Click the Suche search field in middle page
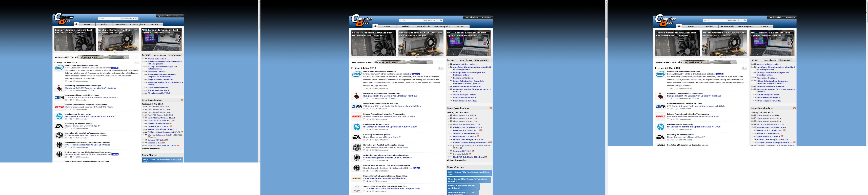868x195 pixels. 409,20
